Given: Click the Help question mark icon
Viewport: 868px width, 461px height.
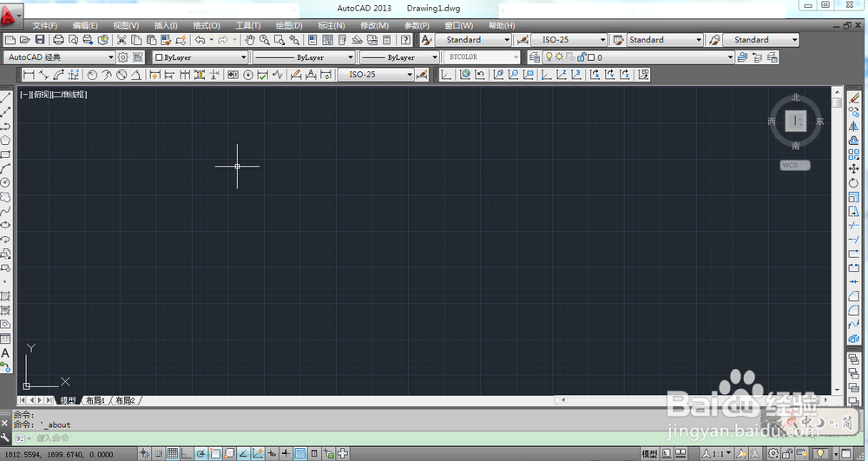Looking at the screenshot, I should (405, 40).
